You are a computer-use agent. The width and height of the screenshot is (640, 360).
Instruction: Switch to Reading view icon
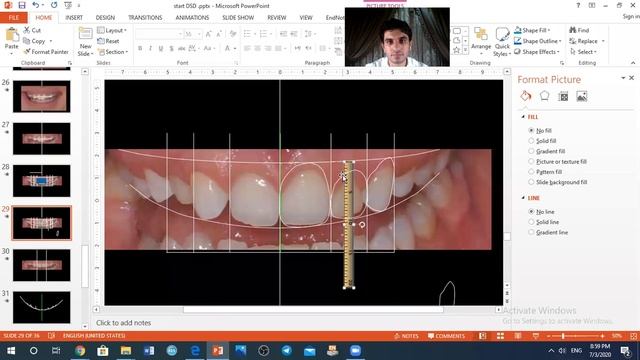(518, 336)
